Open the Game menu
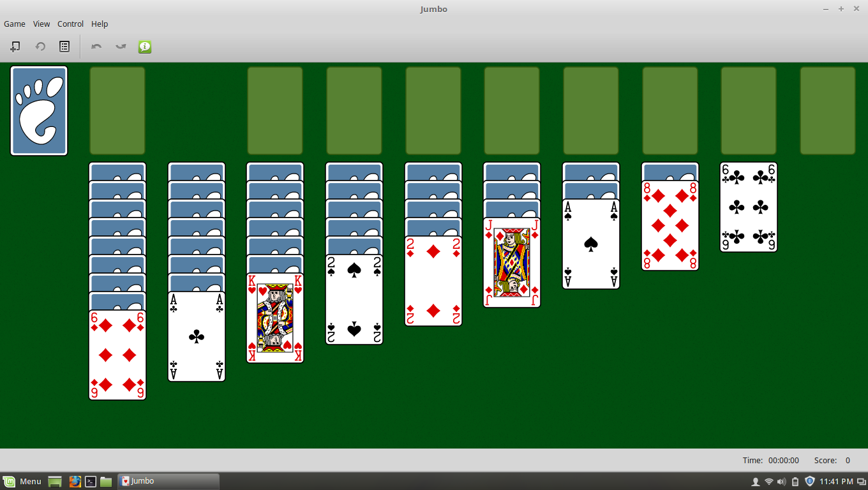 14,24
